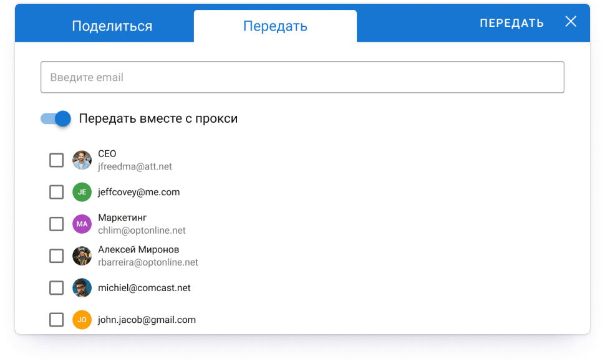Click the orange JO avatar icon
605x364 pixels.
click(x=82, y=320)
